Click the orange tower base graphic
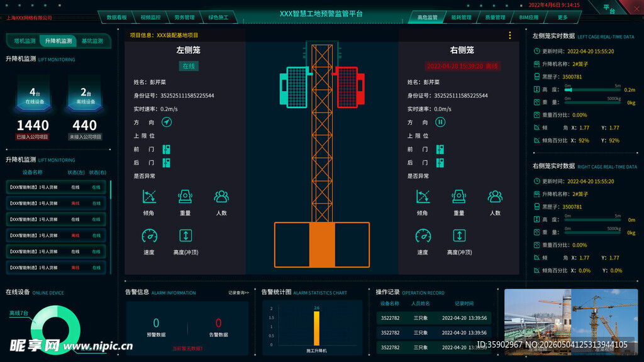 click(x=322, y=245)
